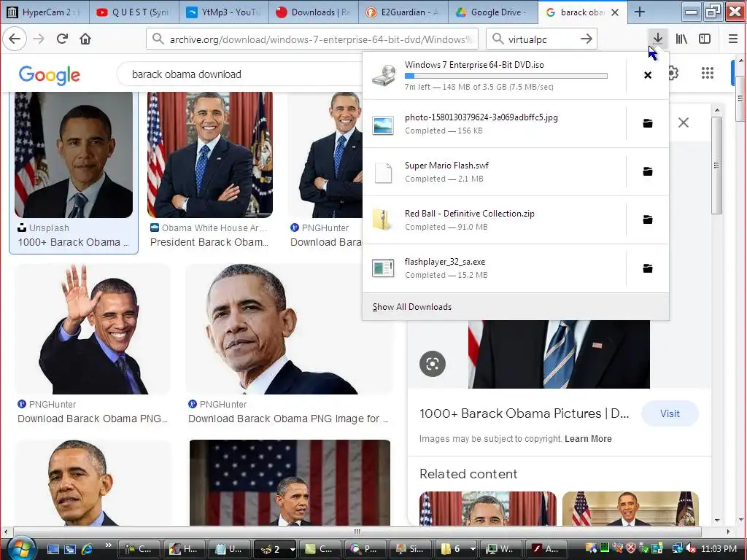Switch to HyperCam 2 tab

(44, 12)
